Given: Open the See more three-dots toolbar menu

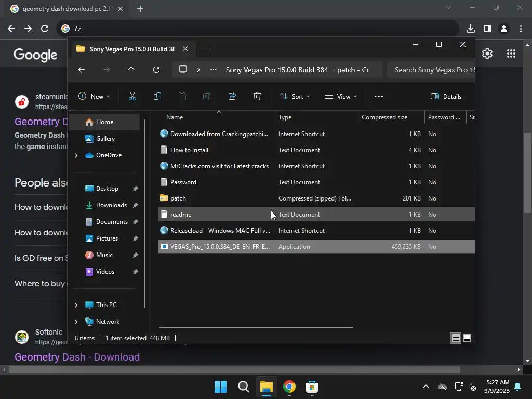Looking at the screenshot, I should pyautogui.click(x=379, y=96).
